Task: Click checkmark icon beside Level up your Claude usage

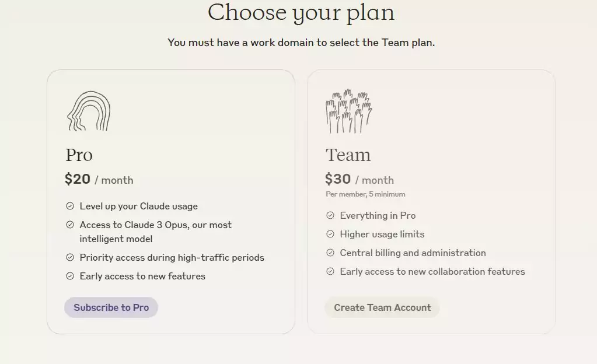Action: point(70,206)
